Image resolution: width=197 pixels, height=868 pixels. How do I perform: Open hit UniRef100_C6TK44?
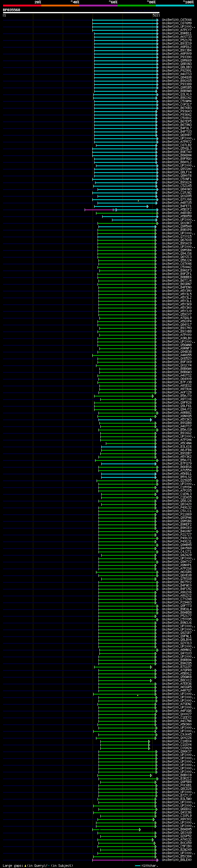tap(176, 20)
